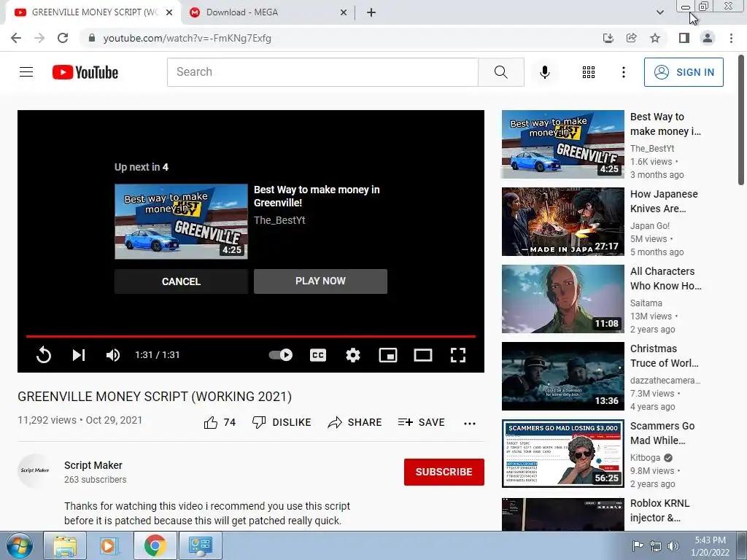Open Chrome profile avatar
The height and width of the screenshot is (560, 747).
pos(708,38)
